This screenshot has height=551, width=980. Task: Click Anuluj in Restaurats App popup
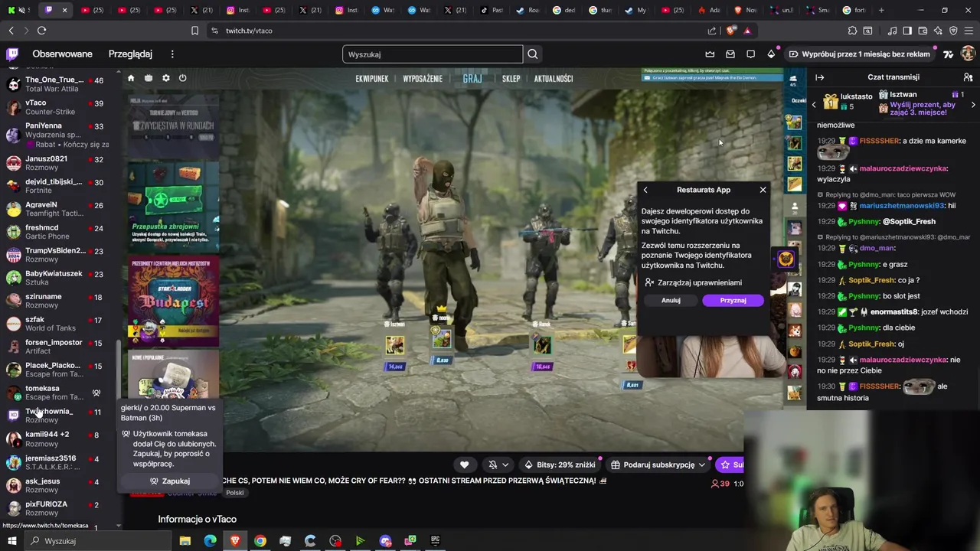671,300
